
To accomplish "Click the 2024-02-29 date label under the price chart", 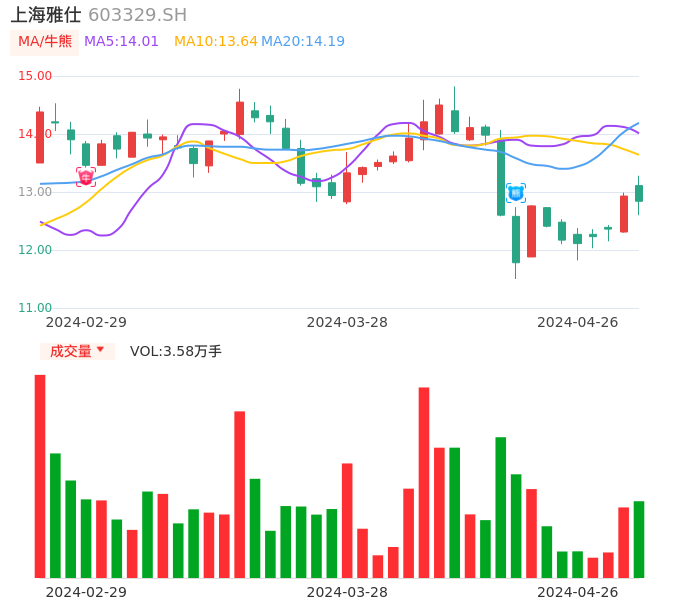I will click(x=86, y=322).
